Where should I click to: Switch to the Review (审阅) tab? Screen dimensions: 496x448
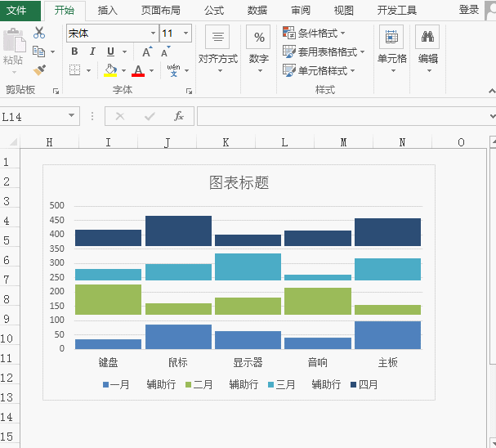click(301, 11)
